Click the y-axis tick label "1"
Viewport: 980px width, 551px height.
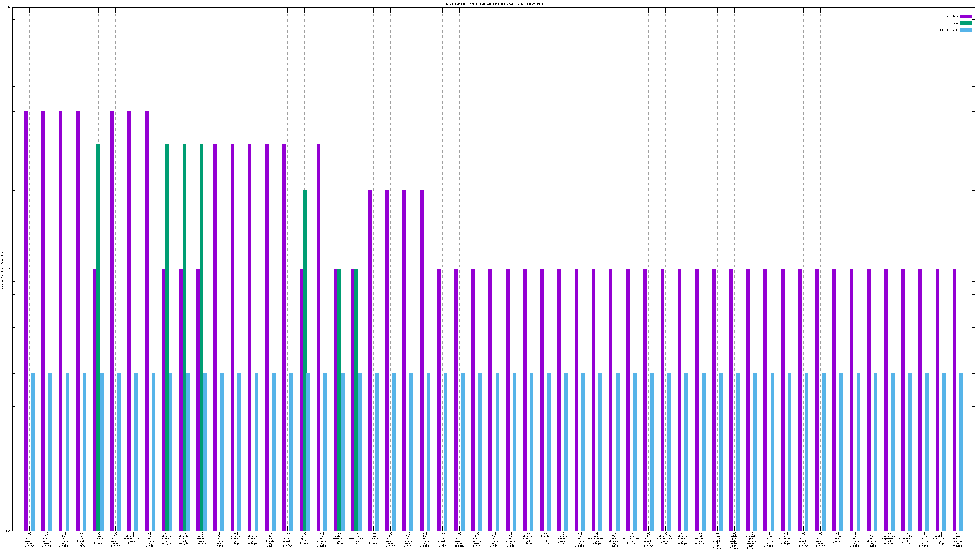tap(10, 269)
